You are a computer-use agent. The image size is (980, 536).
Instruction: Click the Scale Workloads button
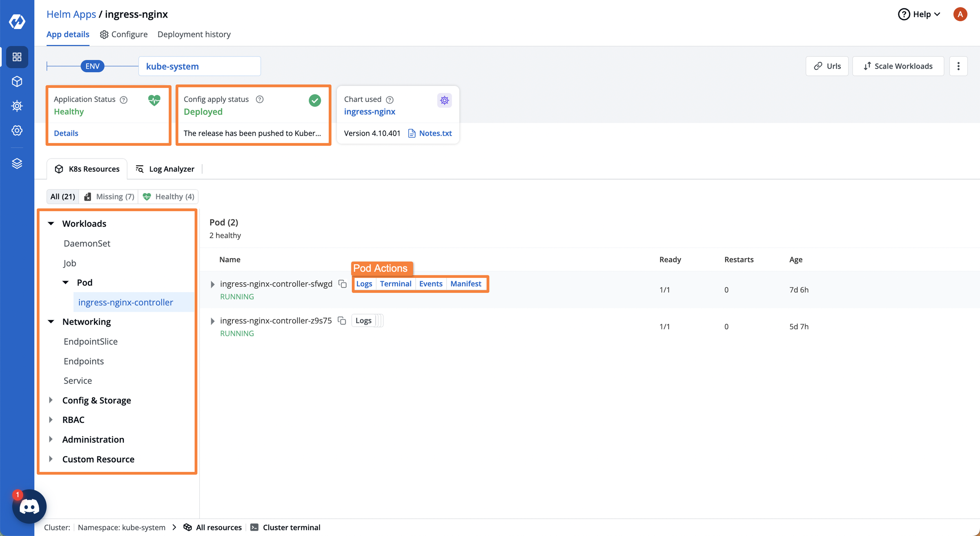click(898, 66)
